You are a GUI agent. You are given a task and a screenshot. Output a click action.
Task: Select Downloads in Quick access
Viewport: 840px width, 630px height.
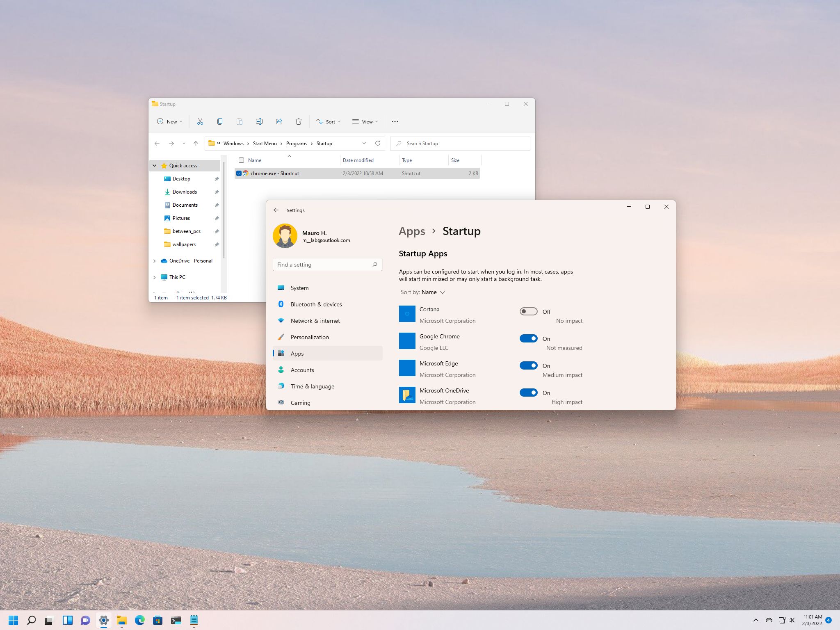tap(185, 192)
